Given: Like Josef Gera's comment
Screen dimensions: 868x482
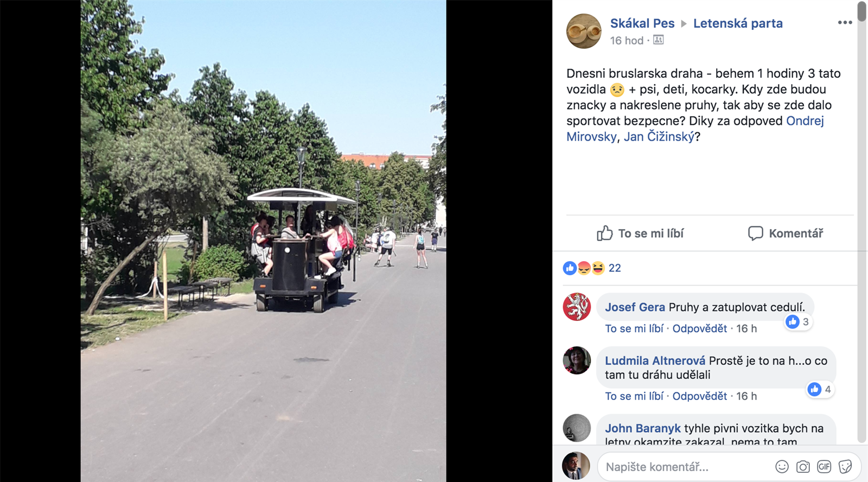Looking at the screenshot, I should (634, 328).
